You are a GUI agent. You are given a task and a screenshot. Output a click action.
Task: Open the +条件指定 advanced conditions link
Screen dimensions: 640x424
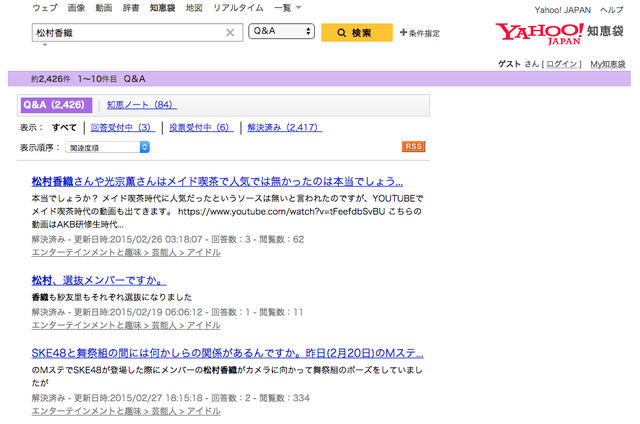(x=420, y=33)
